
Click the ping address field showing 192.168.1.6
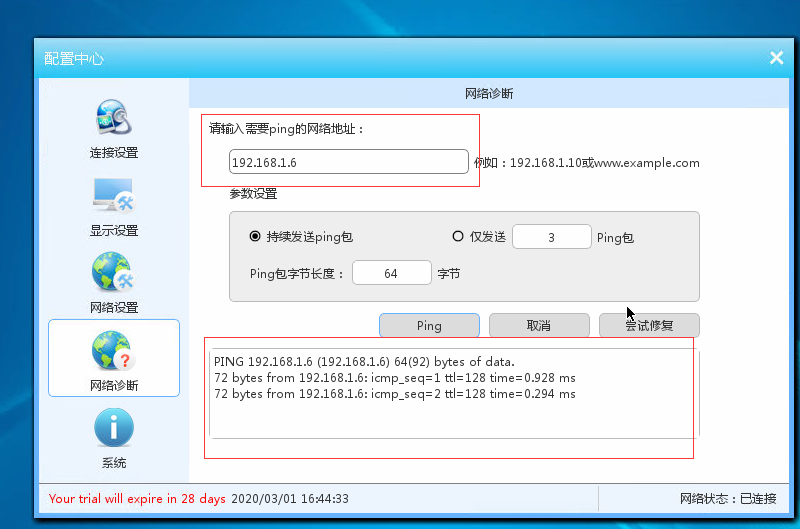[348, 162]
